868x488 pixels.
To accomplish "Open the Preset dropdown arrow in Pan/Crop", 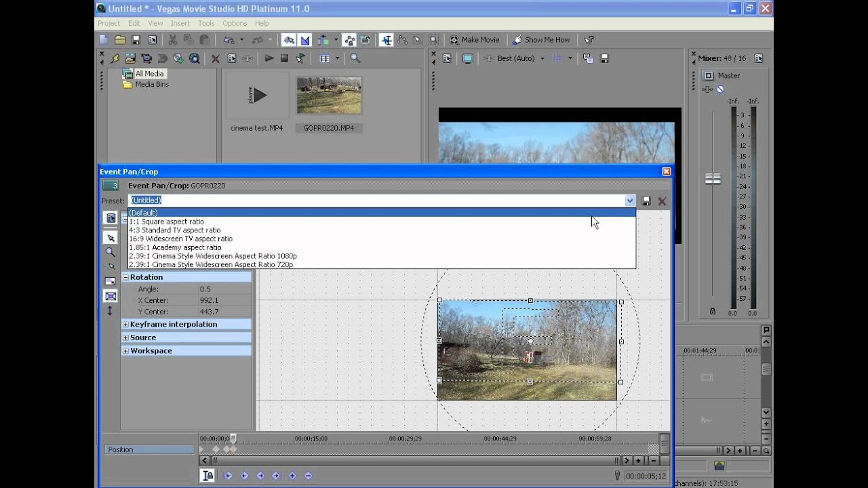I will (630, 201).
